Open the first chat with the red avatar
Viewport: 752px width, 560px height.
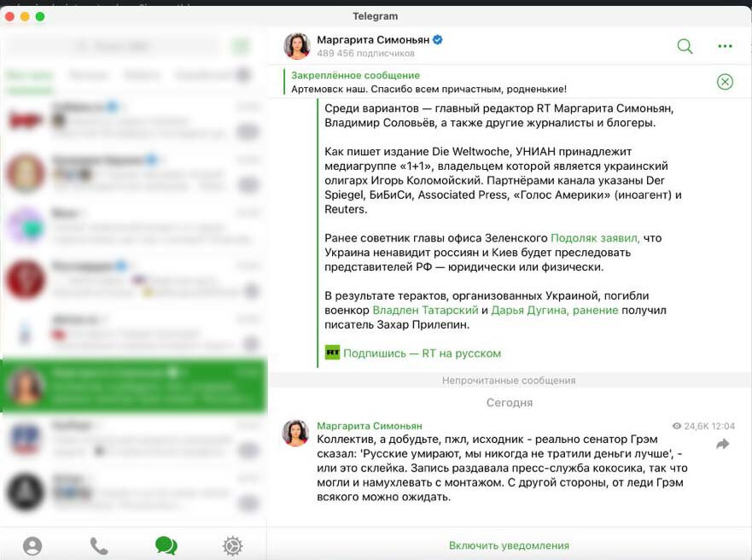click(134, 120)
